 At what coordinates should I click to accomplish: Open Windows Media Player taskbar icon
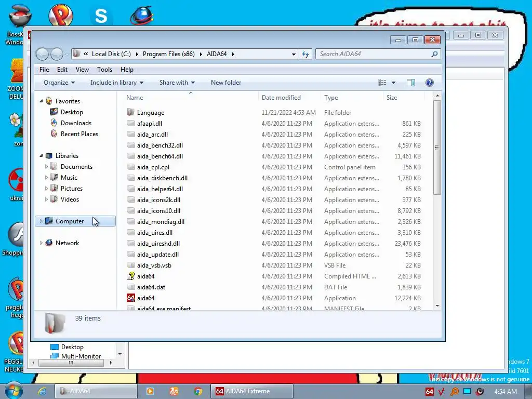[x=150, y=391]
